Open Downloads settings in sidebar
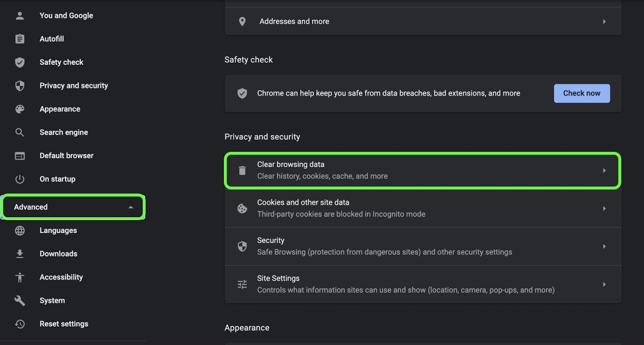The image size is (644, 345). [58, 254]
